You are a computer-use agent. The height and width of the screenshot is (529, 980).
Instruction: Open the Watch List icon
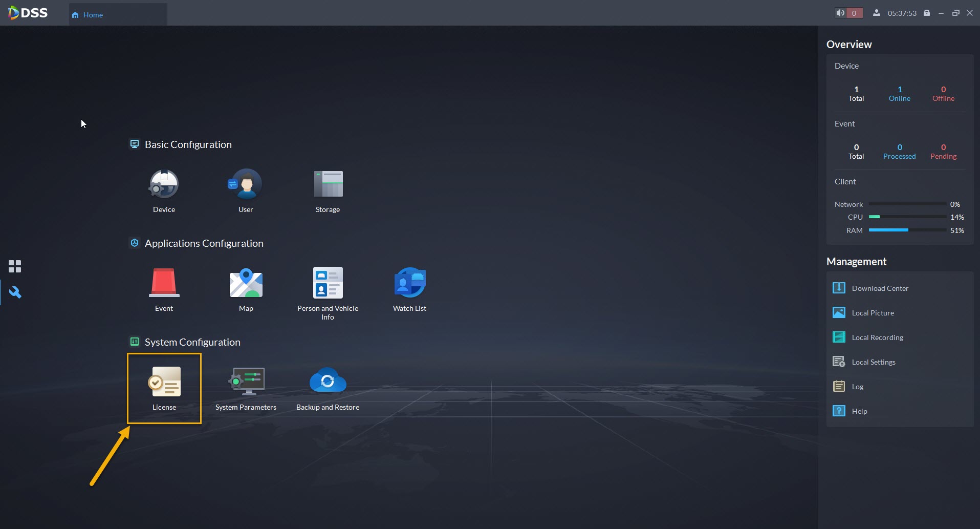[410, 283]
